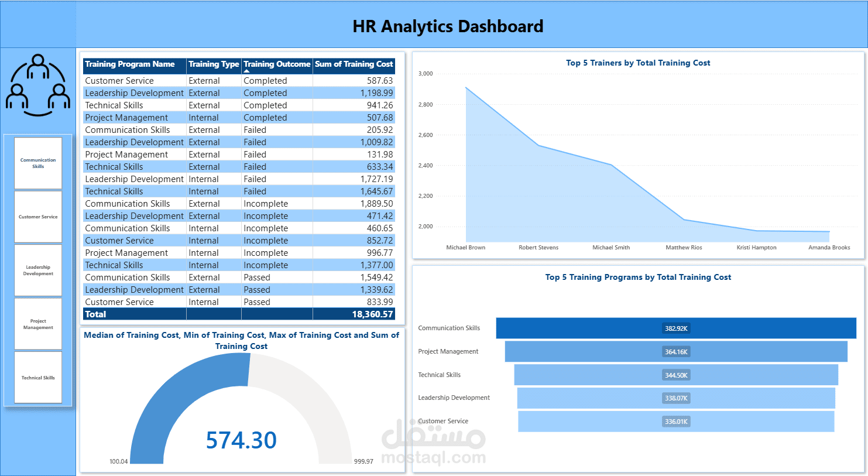This screenshot has height=476, width=868.
Task: Click the Project Management funnel category label
Action: point(448,352)
